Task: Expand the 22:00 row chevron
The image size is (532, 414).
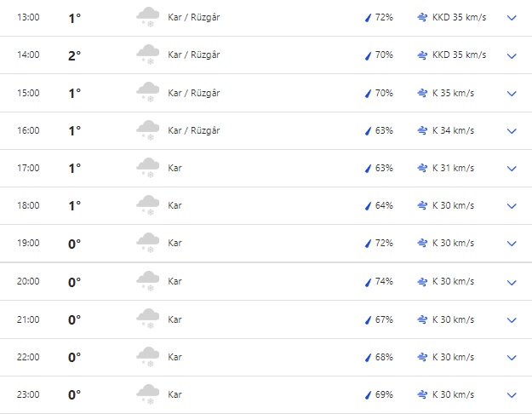Action: (512, 357)
